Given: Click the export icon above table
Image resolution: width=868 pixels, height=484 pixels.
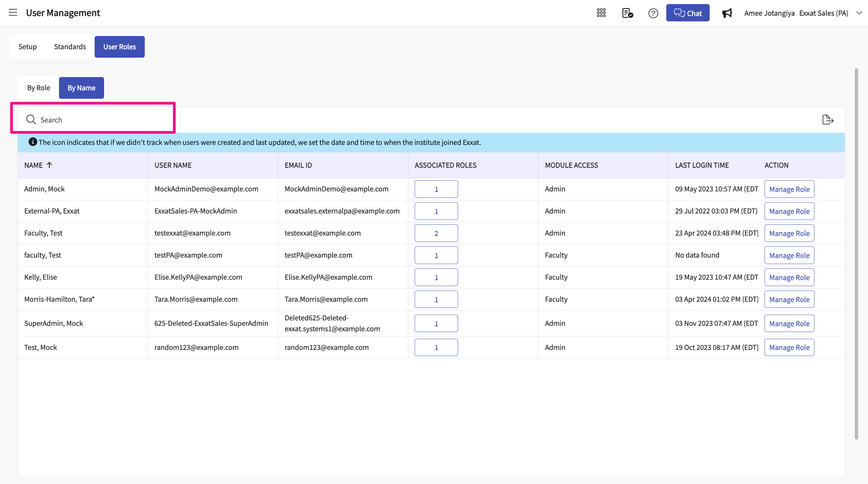Looking at the screenshot, I should click(x=828, y=120).
